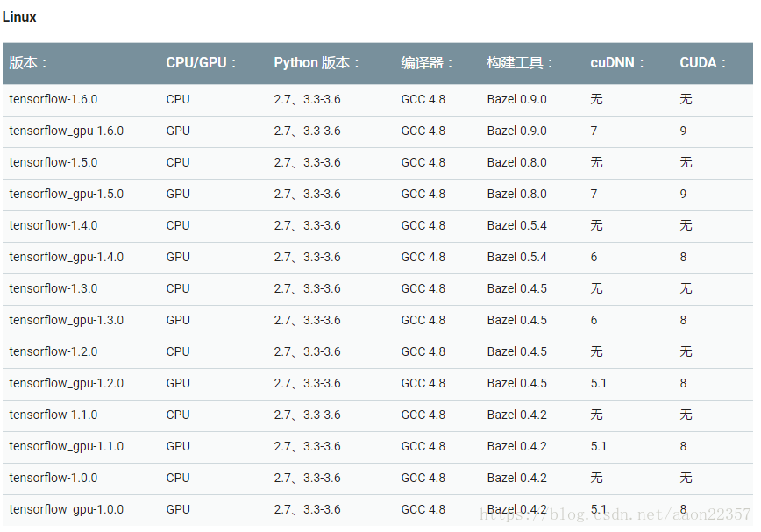The image size is (761, 532).
Task: Select CUDA value 8 for tensorflow_gpu-1.4.0
Action: [x=683, y=257]
